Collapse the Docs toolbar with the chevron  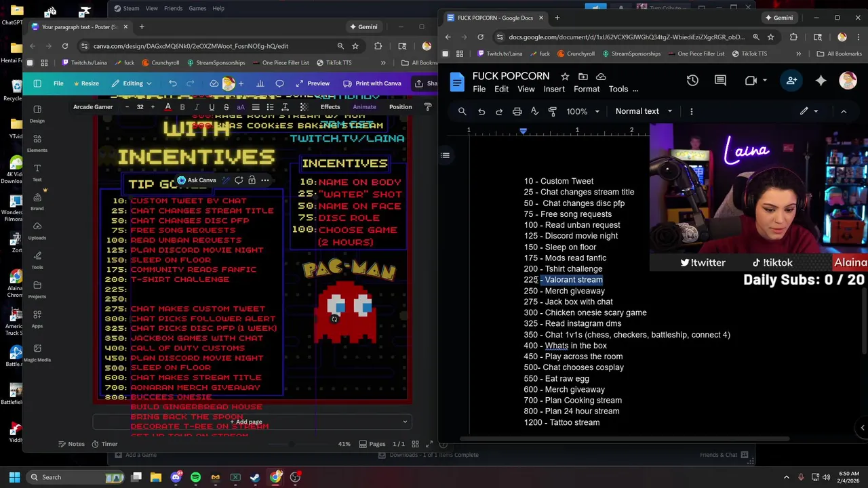coord(844,111)
